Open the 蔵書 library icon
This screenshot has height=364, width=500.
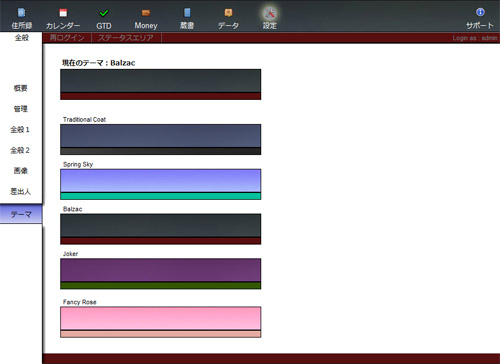pyautogui.click(x=187, y=13)
